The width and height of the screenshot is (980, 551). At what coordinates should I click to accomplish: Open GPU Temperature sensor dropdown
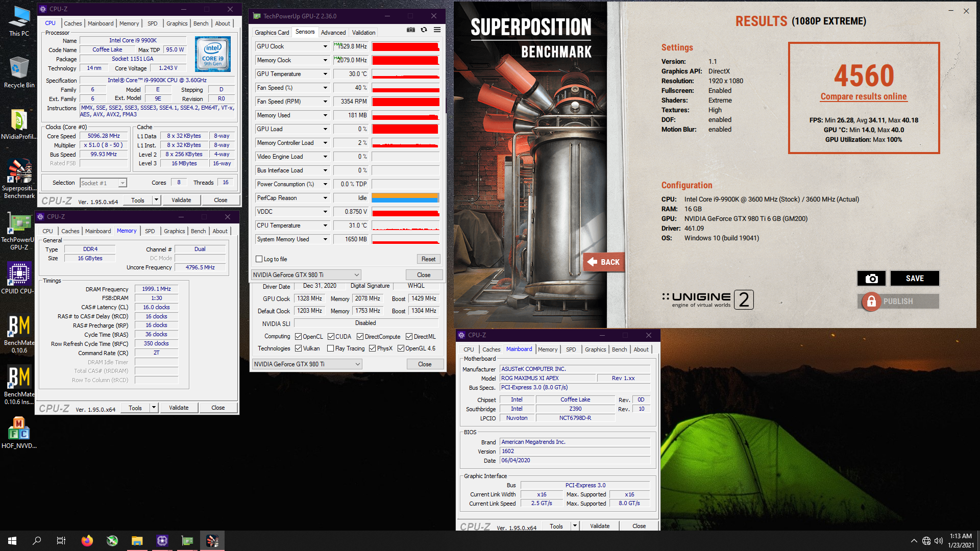click(x=325, y=74)
